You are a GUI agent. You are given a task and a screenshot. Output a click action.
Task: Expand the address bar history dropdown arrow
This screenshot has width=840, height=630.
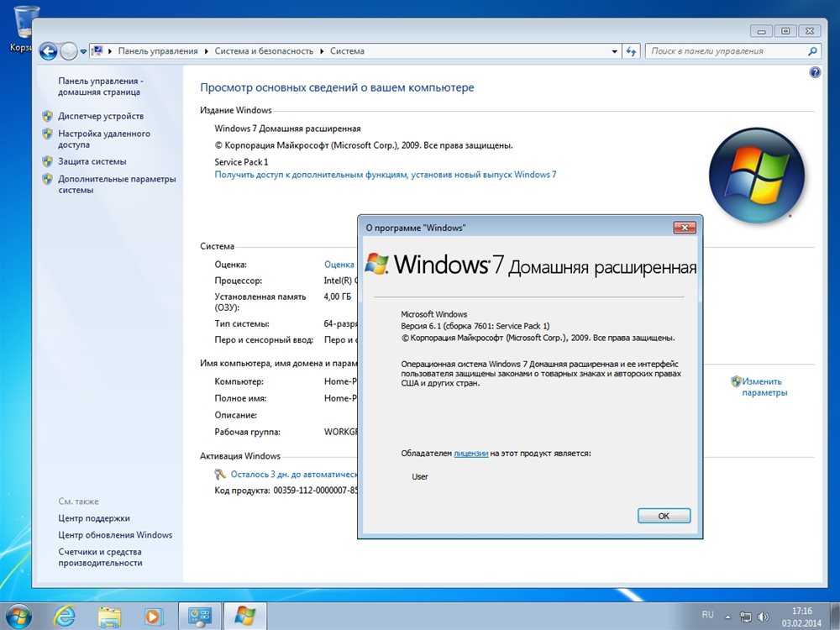click(615, 51)
